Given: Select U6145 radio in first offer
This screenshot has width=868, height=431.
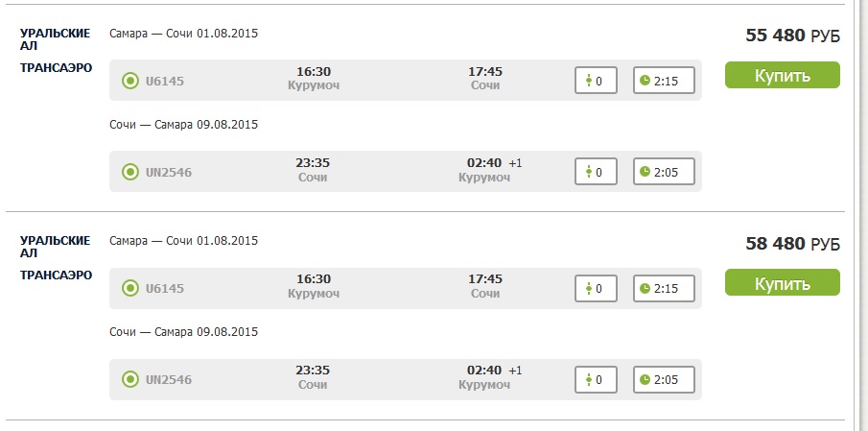Looking at the screenshot, I should 130,81.
